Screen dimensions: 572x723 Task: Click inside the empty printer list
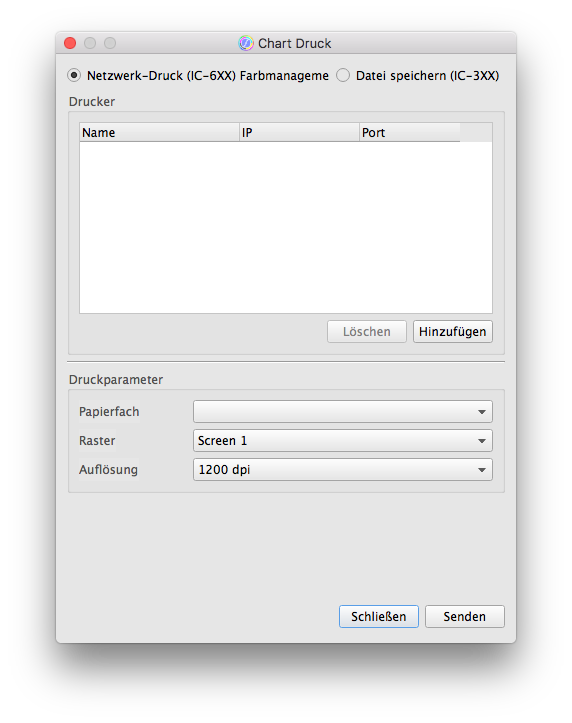point(286,227)
